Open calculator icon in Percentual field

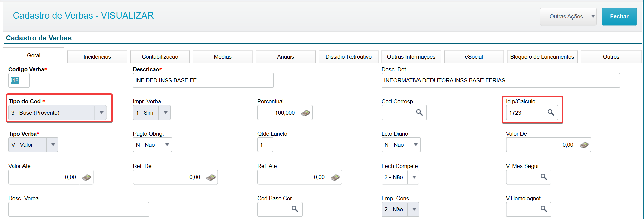[305, 113]
